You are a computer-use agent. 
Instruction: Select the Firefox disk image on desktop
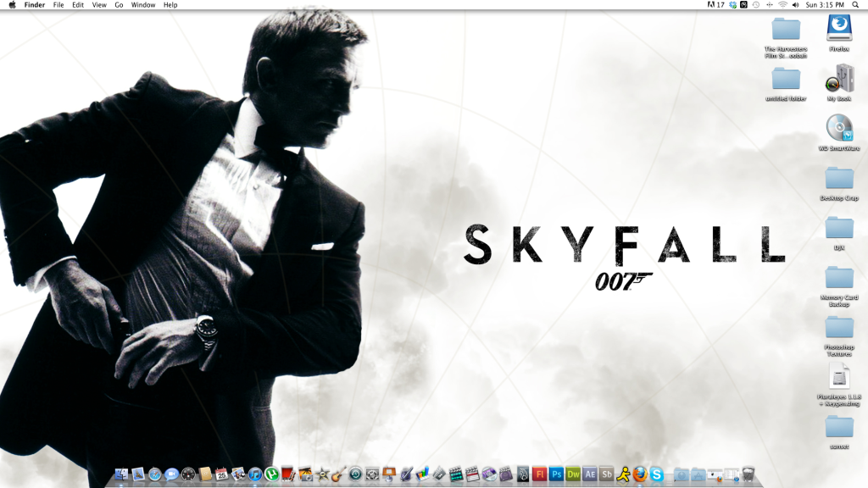point(839,28)
